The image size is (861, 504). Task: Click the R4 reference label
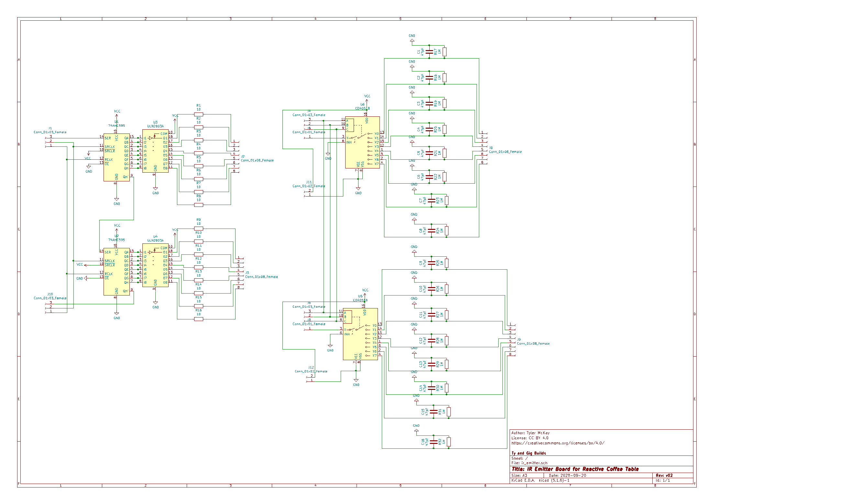point(199,144)
